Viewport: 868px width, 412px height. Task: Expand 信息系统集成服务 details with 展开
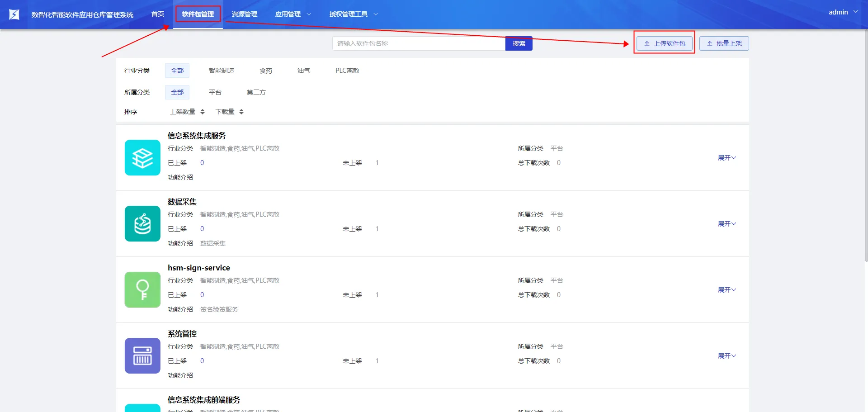click(x=726, y=158)
